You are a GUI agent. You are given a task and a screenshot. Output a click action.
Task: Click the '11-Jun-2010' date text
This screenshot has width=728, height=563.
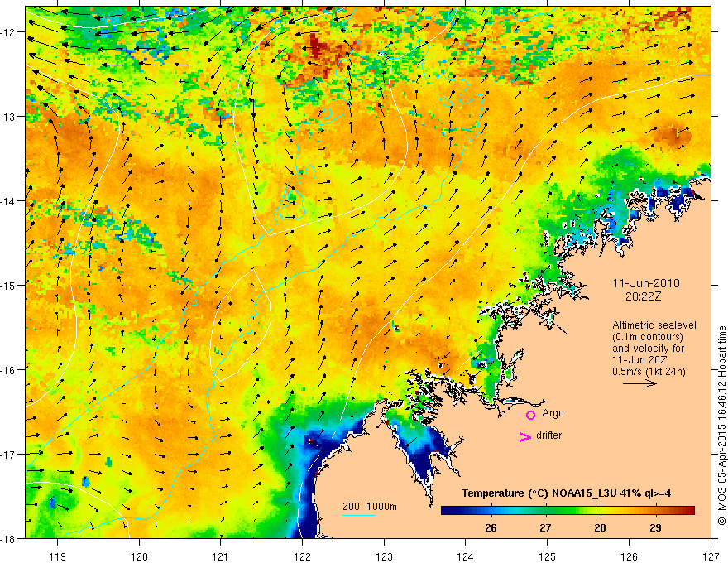coord(646,283)
